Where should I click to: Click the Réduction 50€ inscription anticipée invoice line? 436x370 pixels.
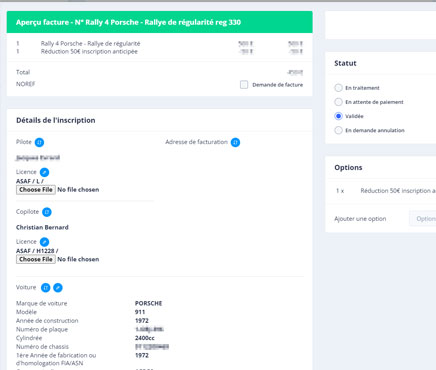tap(159, 52)
